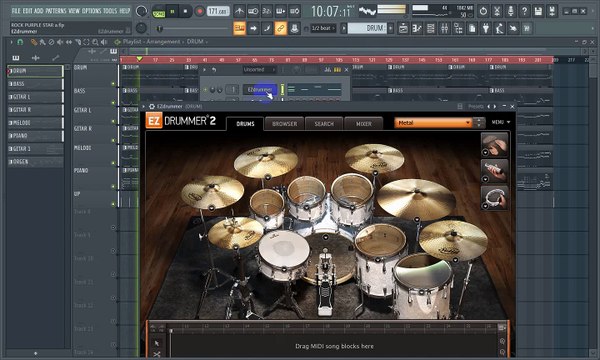Open the EZdrummer plugin gear options icon
Screen dimensions: 600x360
[x=152, y=106]
